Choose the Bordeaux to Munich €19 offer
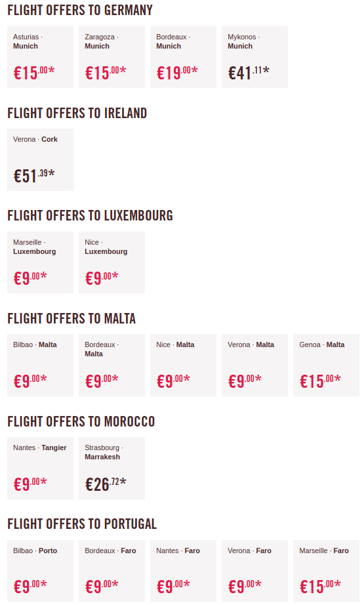The image size is (364, 605). (x=183, y=57)
